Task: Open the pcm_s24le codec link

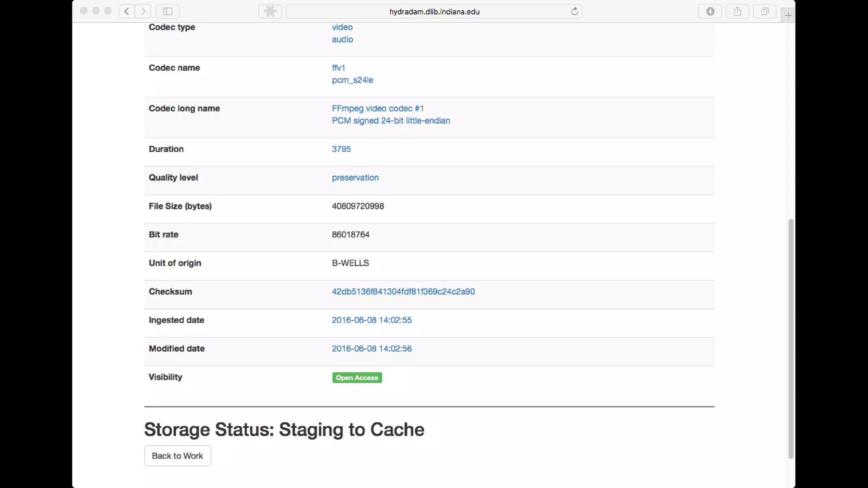Action: 352,80
